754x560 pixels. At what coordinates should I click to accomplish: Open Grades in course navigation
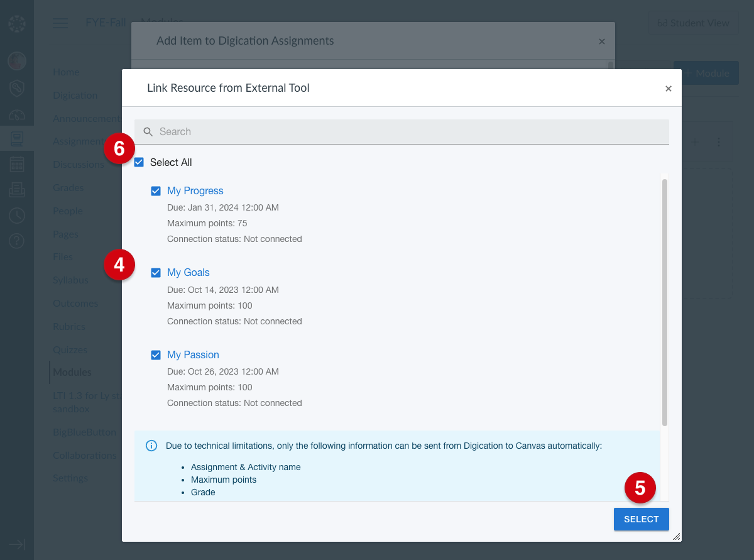click(68, 188)
